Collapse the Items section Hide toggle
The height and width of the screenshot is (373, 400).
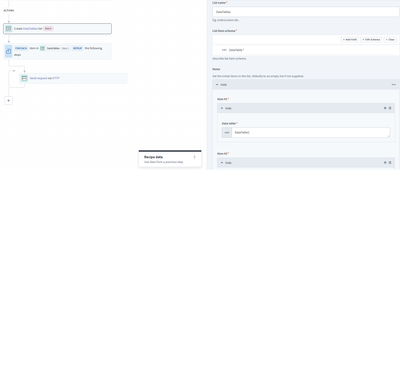coord(221,85)
